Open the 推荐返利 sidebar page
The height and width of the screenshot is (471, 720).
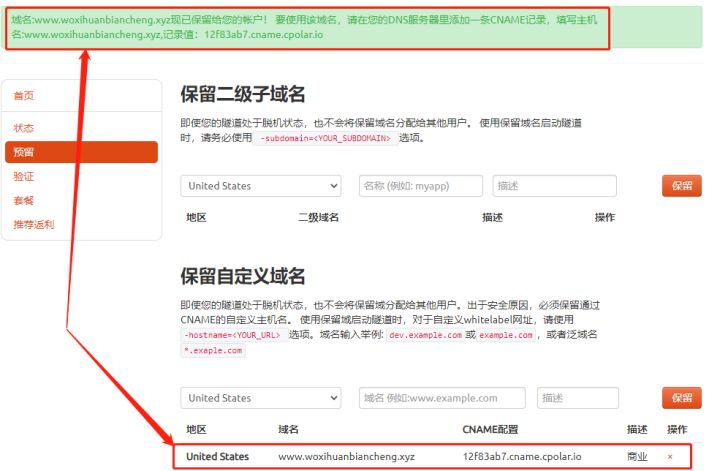click(x=34, y=224)
